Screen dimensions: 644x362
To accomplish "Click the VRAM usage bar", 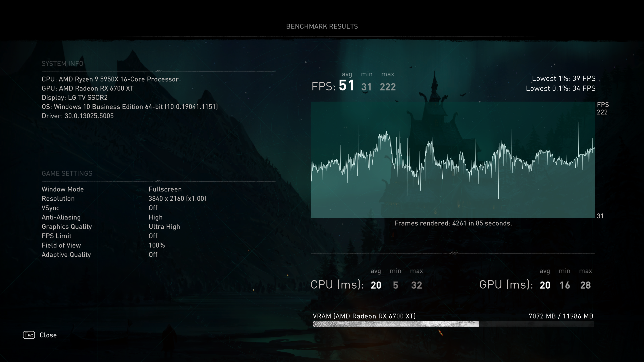I will pos(453,323).
